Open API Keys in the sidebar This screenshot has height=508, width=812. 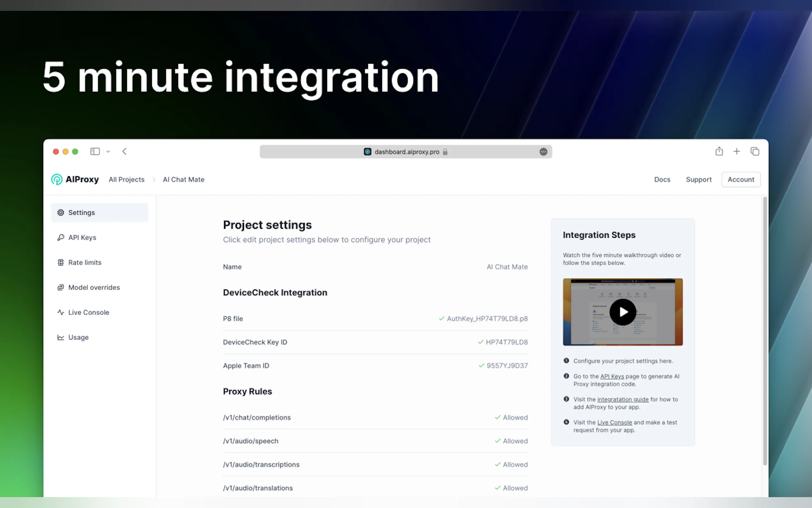(82, 238)
